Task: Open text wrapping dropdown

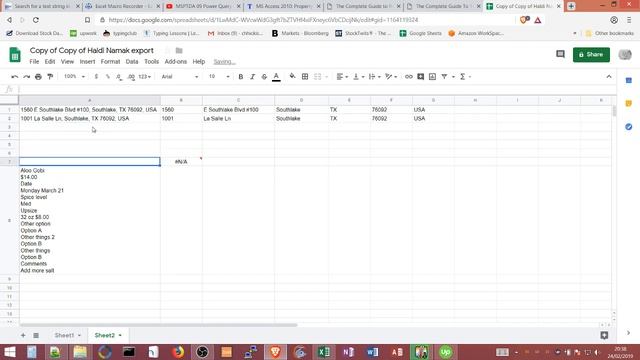Action: tap(374, 77)
